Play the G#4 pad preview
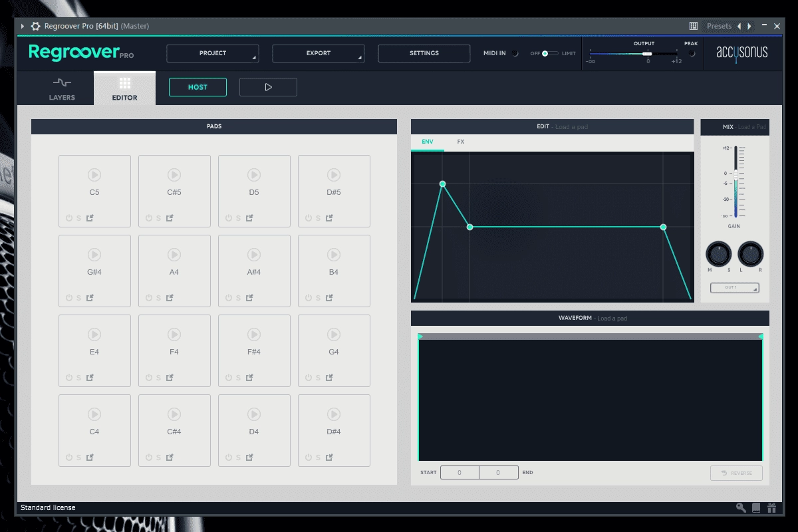This screenshot has height=532, width=798. [94, 255]
